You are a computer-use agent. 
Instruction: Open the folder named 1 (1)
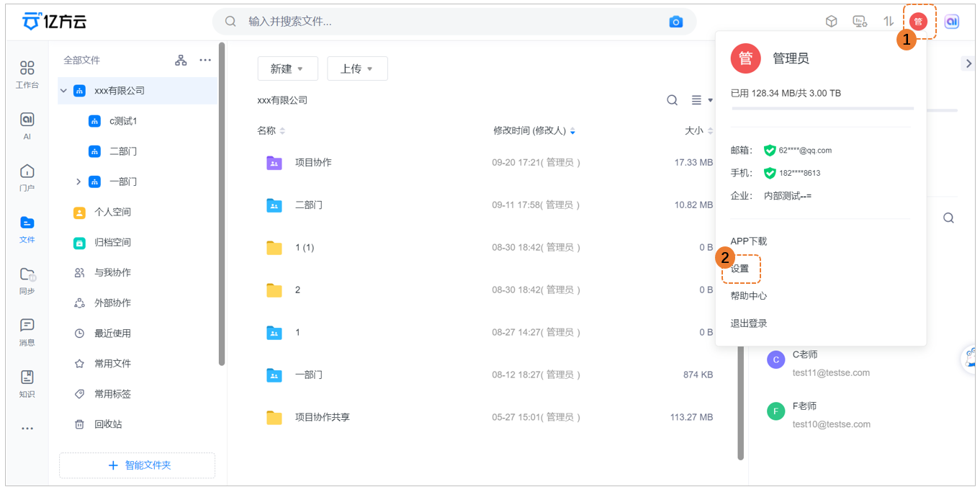(305, 247)
